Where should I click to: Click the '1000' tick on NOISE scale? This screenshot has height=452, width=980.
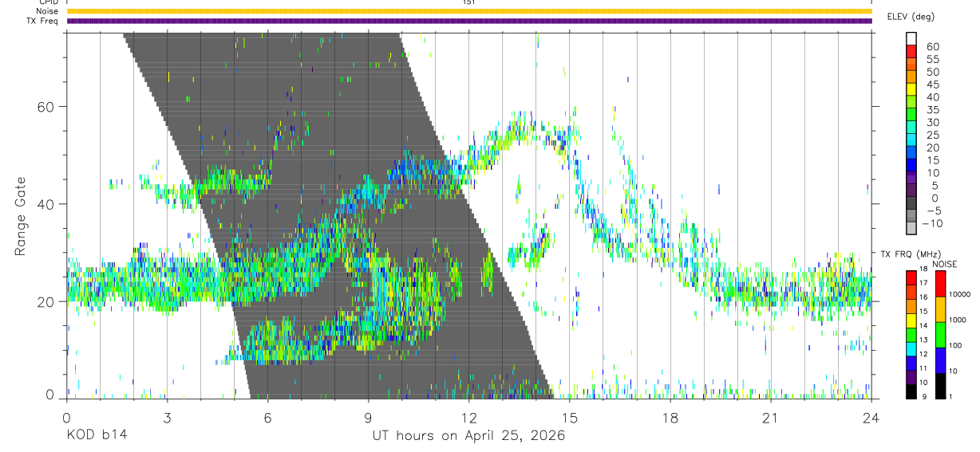pyautogui.click(x=957, y=320)
